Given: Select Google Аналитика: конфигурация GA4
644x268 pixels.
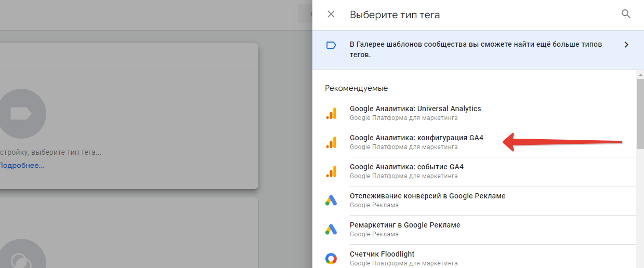Looking at the screenshot, I should [475, 142].
